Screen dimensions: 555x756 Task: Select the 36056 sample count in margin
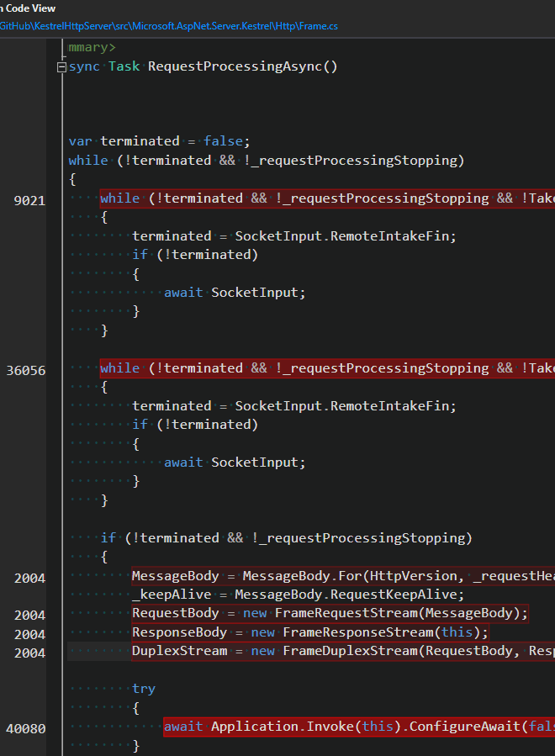coord(26,370)
